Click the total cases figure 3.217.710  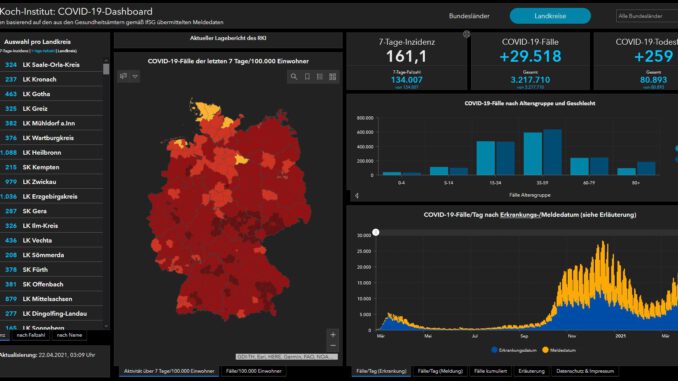pyautogui.click(x=530, y=80)
